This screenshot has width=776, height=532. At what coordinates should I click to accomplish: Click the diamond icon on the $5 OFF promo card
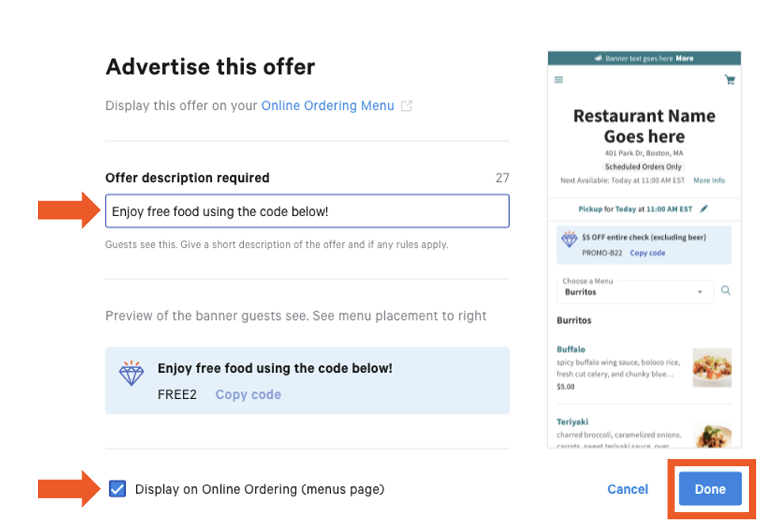(x=572, y=239)
